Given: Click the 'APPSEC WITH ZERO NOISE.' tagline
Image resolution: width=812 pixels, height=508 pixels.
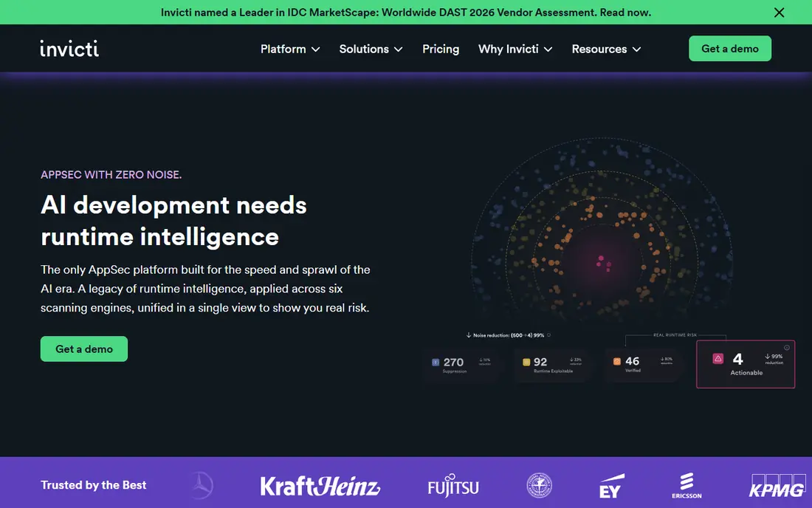Looking at the screenshot, I should 111,174.
